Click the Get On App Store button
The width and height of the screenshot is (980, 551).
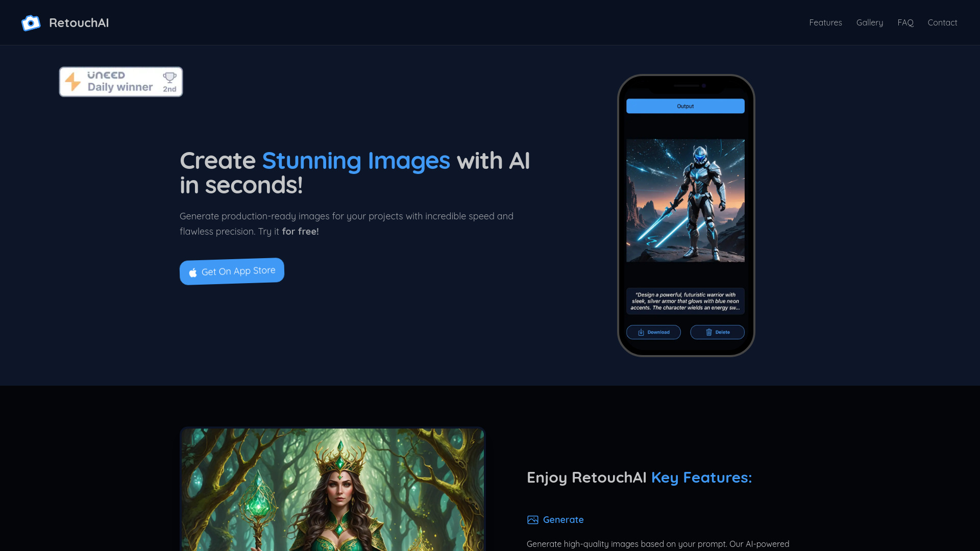[x=232, y=271]
